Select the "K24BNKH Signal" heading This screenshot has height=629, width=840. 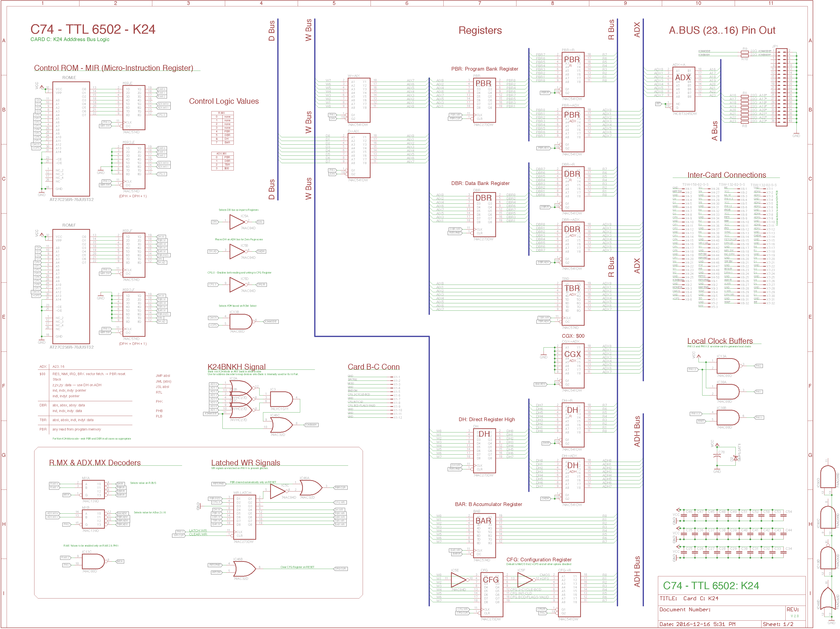[236, 367]
